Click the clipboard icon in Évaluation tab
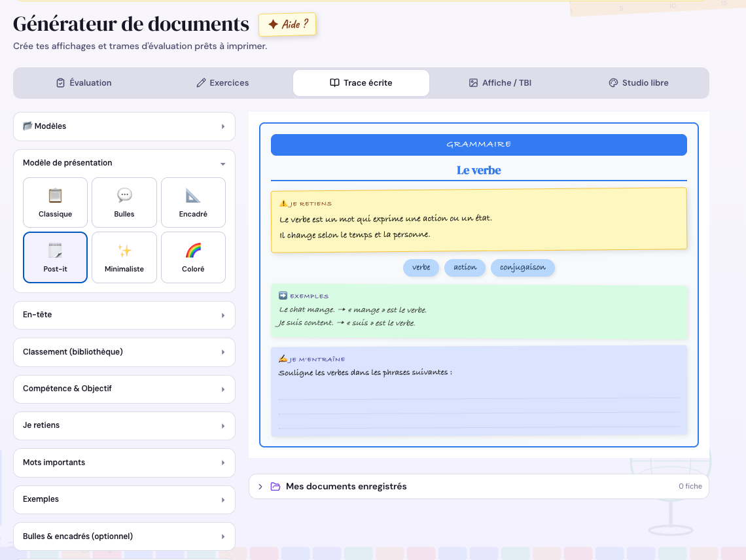Image resolution: width=746 pixels, height=560 pixels. tap(60, 83)
